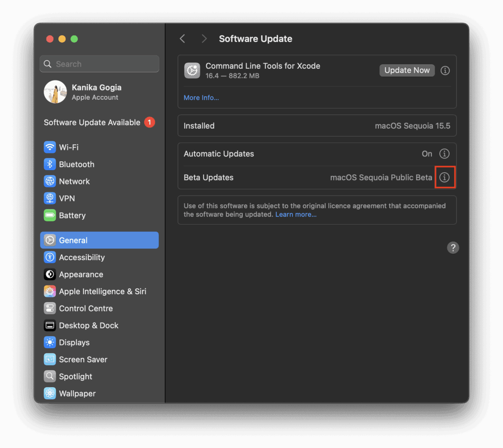This screenshot has width=503, height=448.
Task: Select General in sidebar
Action: click(99, 240)
